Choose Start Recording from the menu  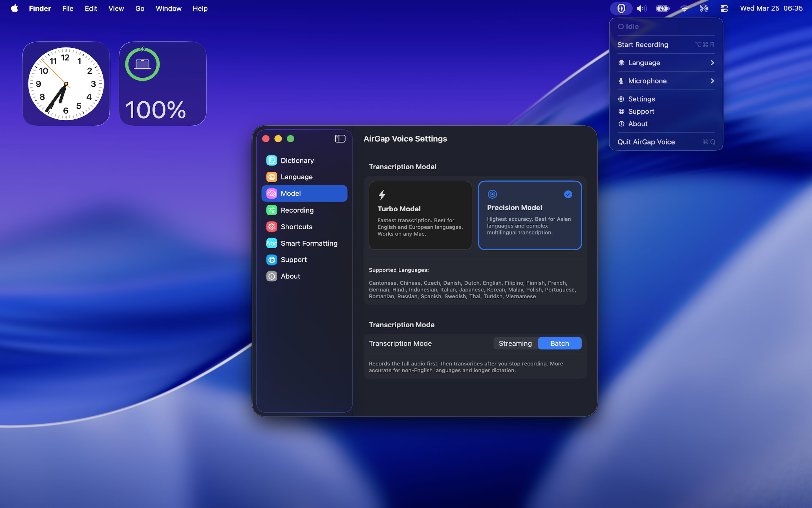tap(666, 45)
